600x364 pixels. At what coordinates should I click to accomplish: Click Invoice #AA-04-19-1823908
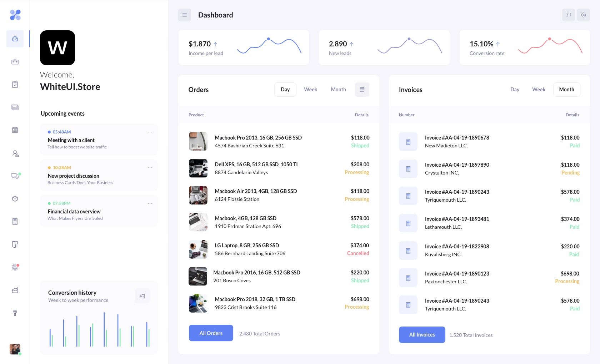(x=457, y=247)
